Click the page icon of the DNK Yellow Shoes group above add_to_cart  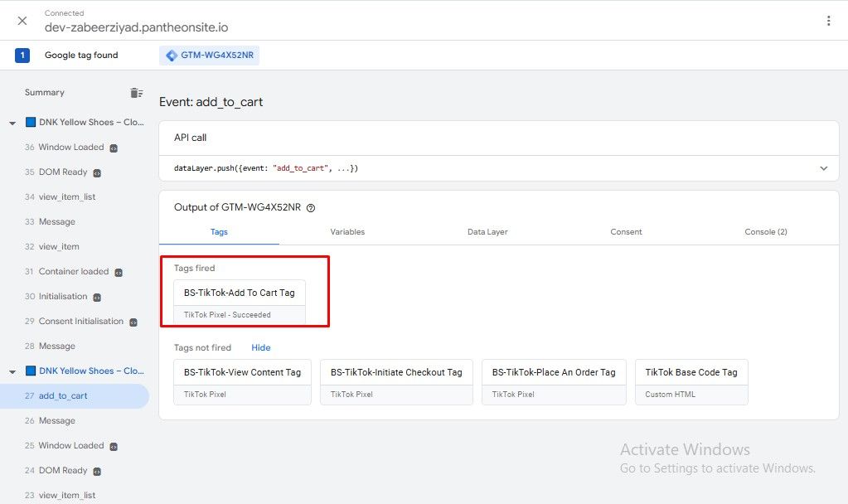31,371
